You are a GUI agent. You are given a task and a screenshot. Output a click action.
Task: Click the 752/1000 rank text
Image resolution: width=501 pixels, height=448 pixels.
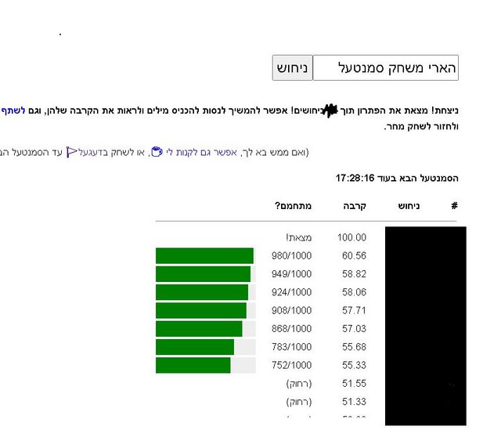pyautogui.click(x=291, y=365)
